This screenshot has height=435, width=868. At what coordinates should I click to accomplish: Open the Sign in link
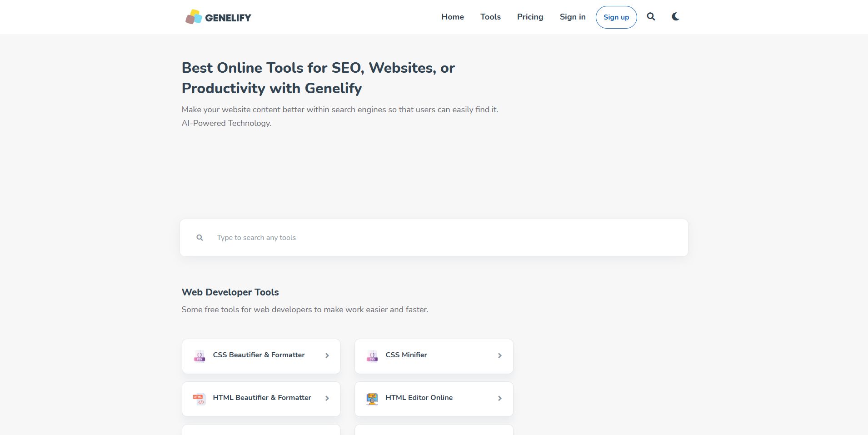[573, 17]
